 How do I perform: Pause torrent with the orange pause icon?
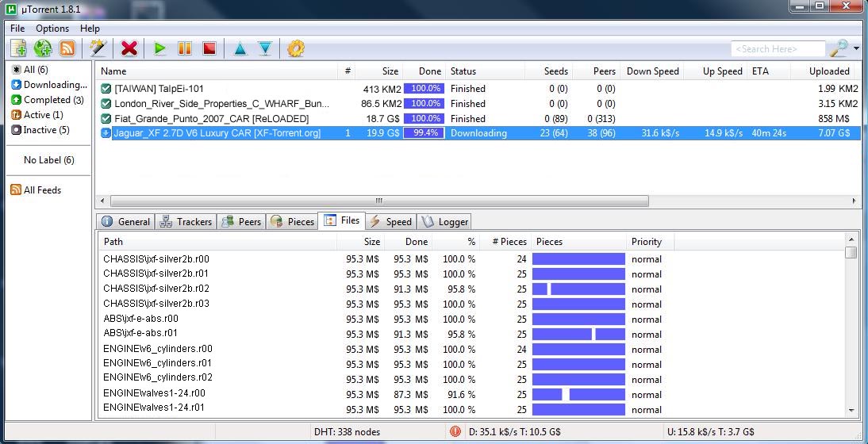click(x=184, y=48)
